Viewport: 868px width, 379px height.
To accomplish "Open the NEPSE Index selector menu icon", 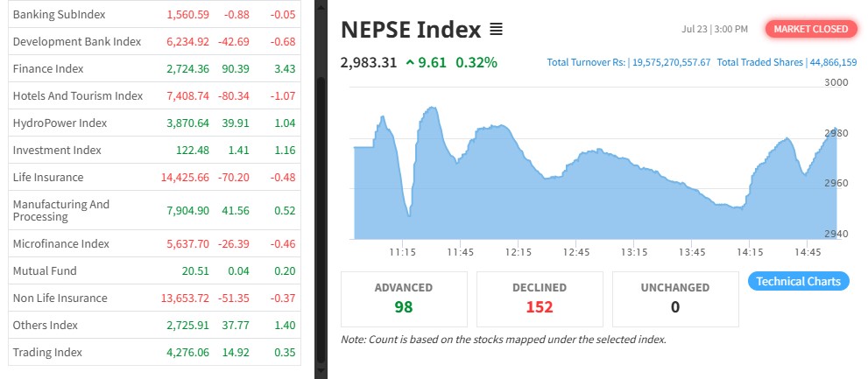I will 496,30.
